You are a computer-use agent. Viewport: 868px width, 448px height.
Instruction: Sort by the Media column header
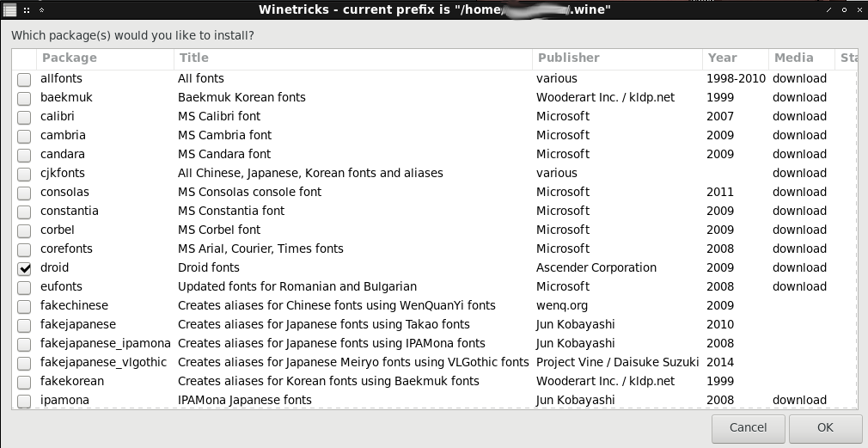pyautogui.click(x=801, y=58)
